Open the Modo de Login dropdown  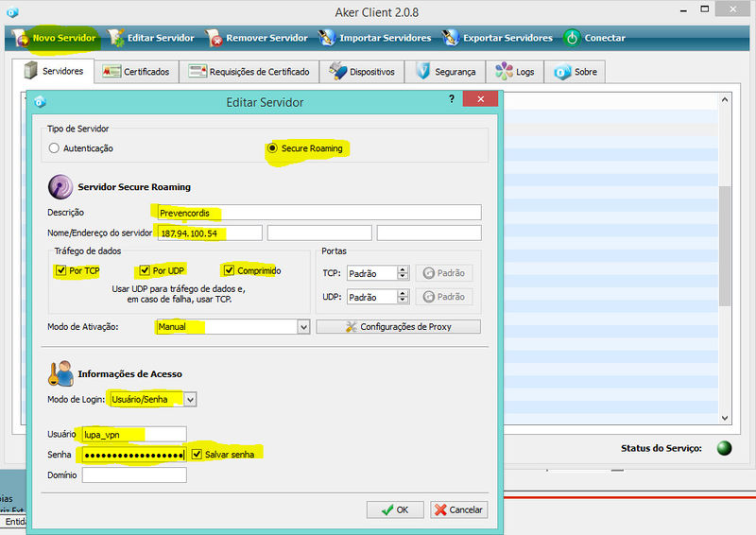coord(191,400)
